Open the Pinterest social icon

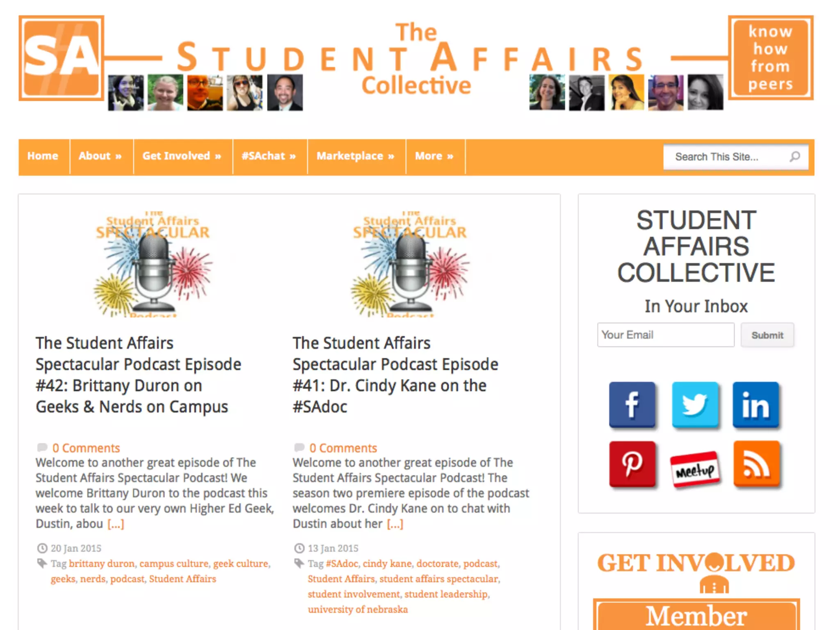pyautogui.click(x=632, y=463)
